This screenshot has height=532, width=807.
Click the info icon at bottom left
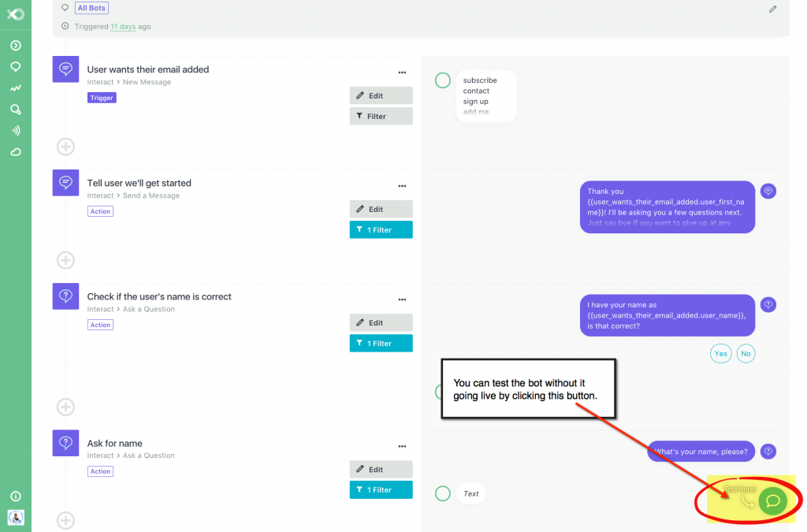point(16,496)
